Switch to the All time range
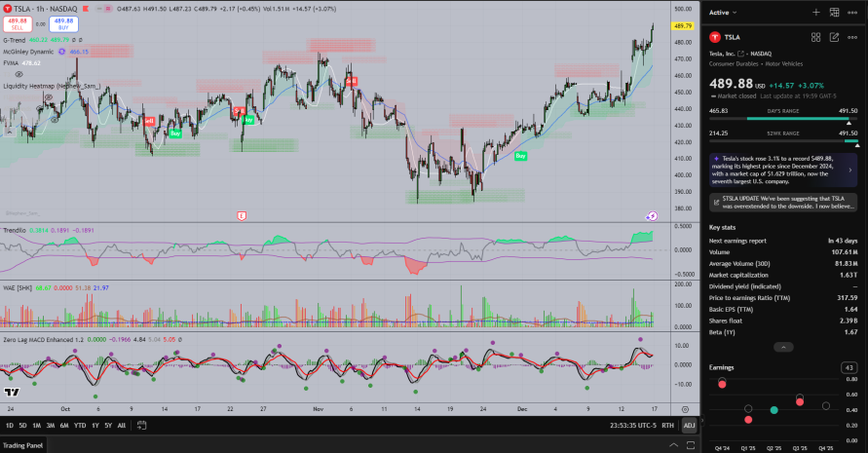The height and width of the screenshot is (453, 868). (121, 426)
